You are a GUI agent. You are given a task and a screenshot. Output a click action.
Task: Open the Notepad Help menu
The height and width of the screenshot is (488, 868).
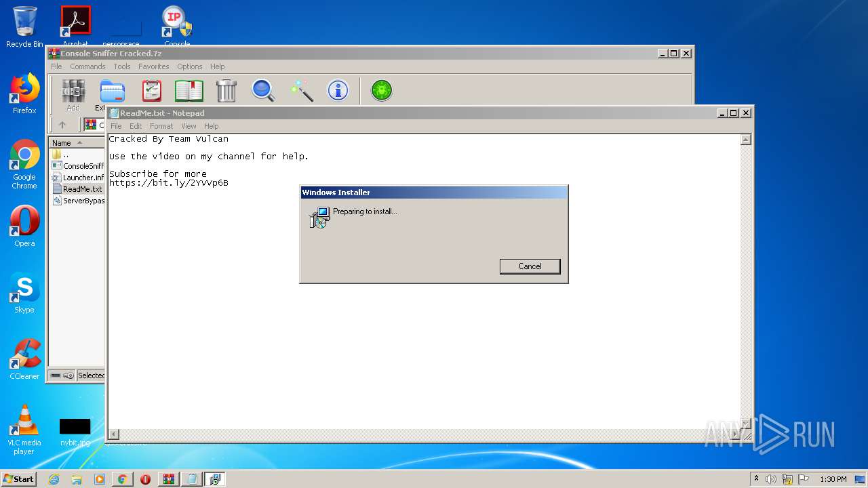212,126
